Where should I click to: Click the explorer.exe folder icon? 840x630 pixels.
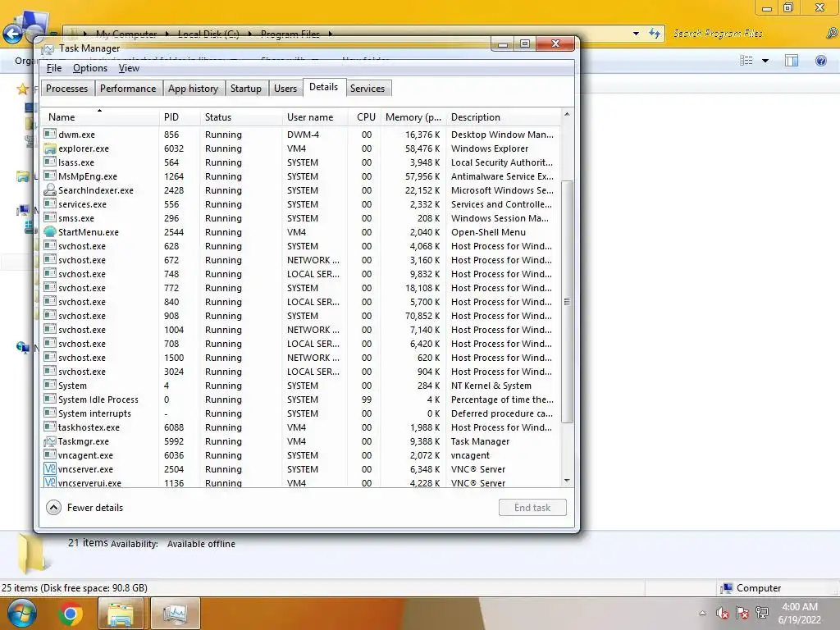[50, 148]
